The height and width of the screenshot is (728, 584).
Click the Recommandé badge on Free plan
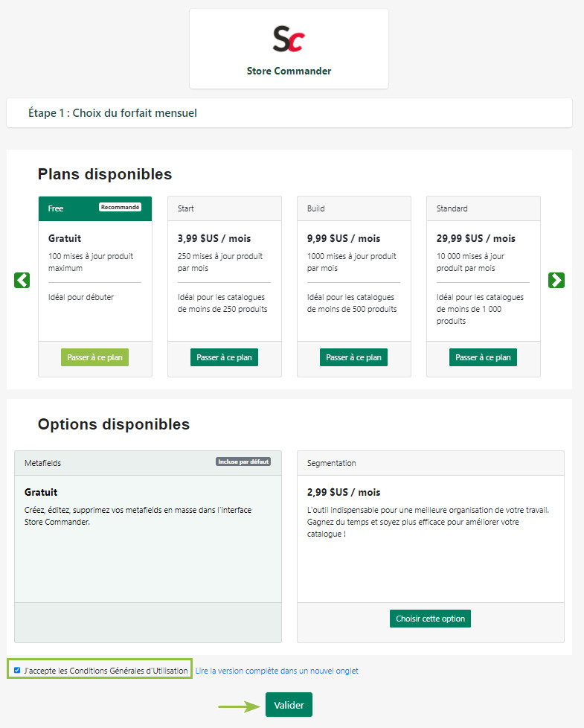coord(120,207)
